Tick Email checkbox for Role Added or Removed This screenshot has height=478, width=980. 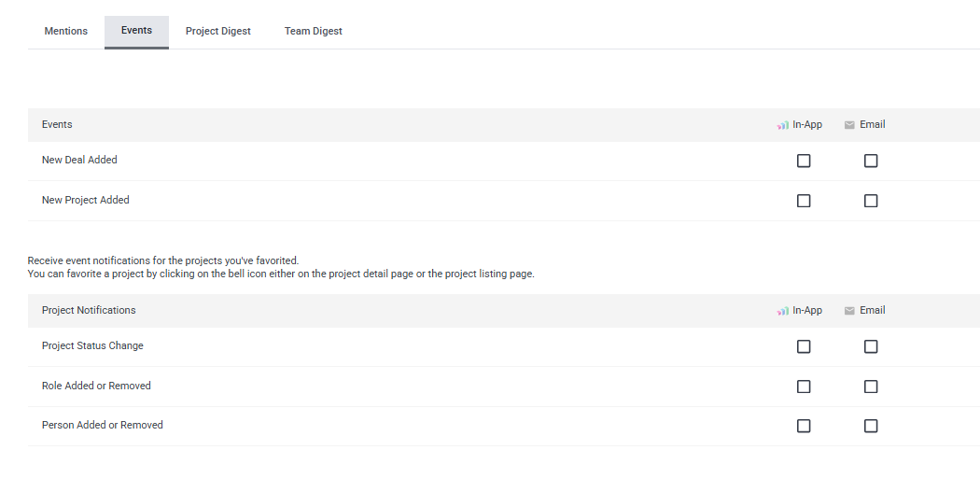(871, 387)
